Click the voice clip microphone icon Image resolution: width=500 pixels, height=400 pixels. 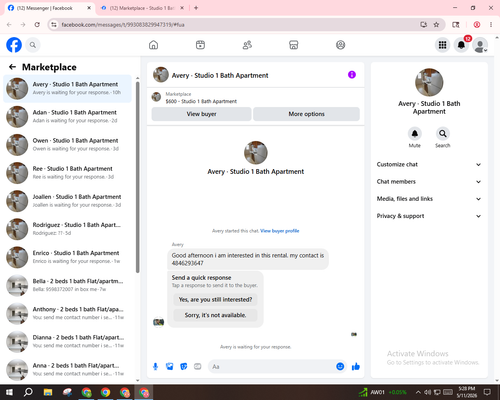[x=155, y=367]
